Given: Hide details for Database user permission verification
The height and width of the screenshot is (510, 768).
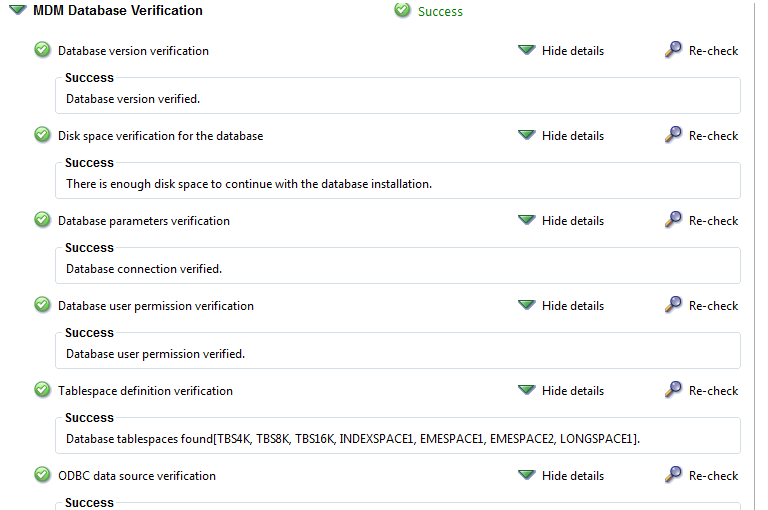Looking at the screenshot, I should click(561, 306).
